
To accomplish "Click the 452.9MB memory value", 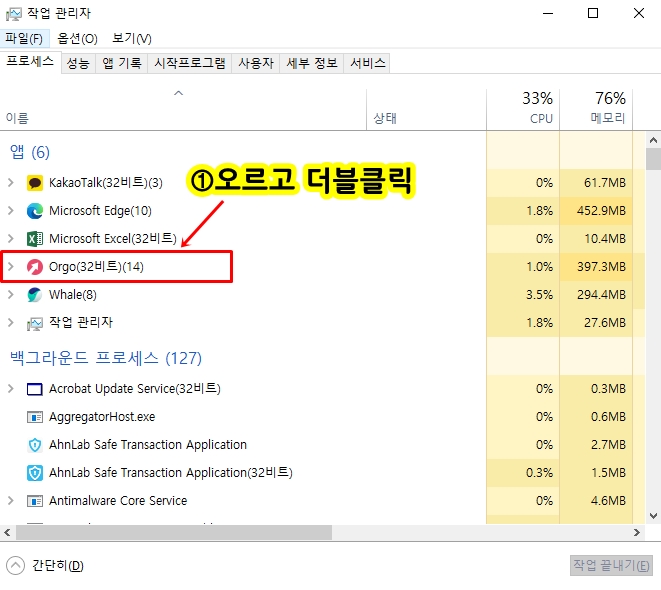I will tap(601, 211).
